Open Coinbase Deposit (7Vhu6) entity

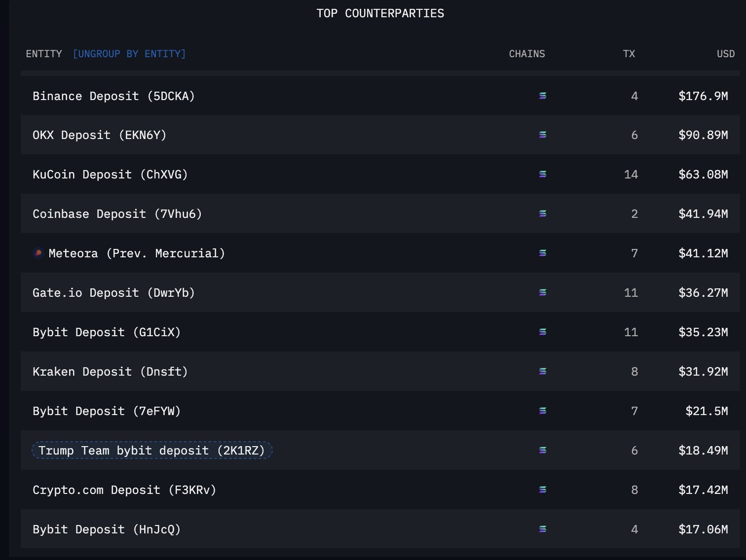[117, 214]
